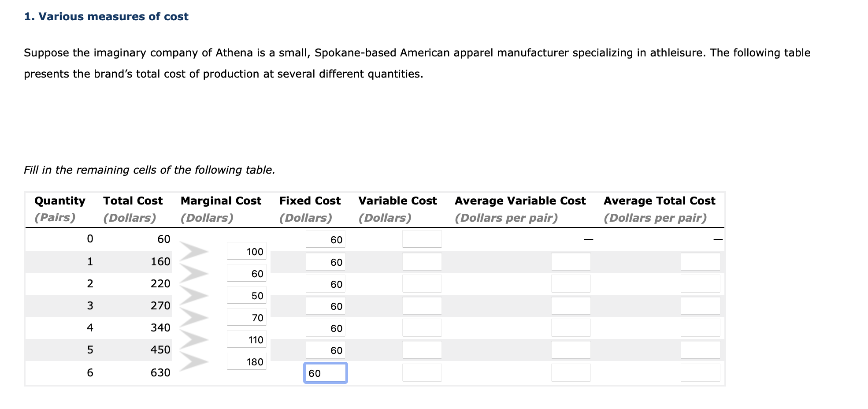
Task: Click the chevron arrow beside marginal cost 60
Action: point(194,272)
